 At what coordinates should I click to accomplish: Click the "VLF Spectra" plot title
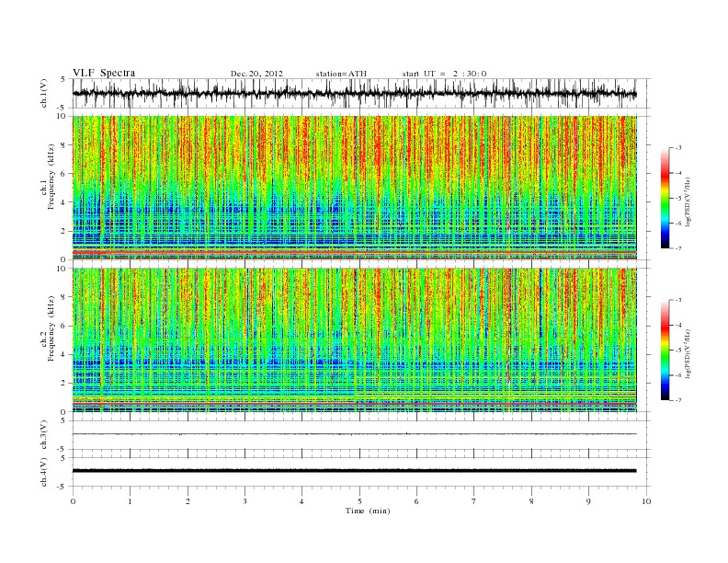[x=104, y=73]
